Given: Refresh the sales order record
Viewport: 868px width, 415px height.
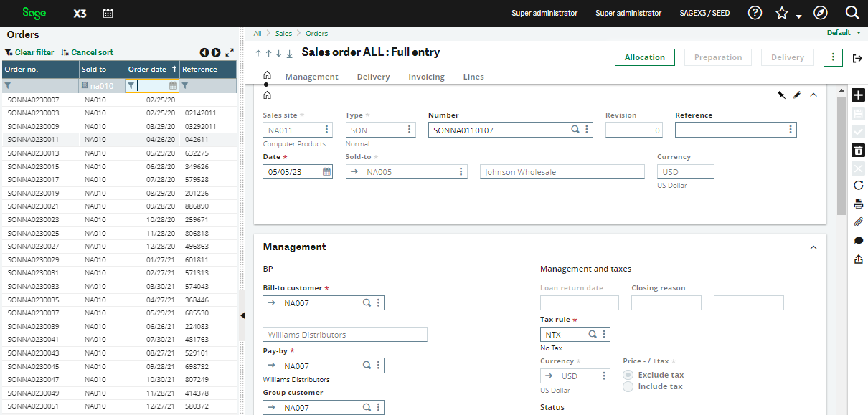Looking at the screenshot, I should pos(858,185).
